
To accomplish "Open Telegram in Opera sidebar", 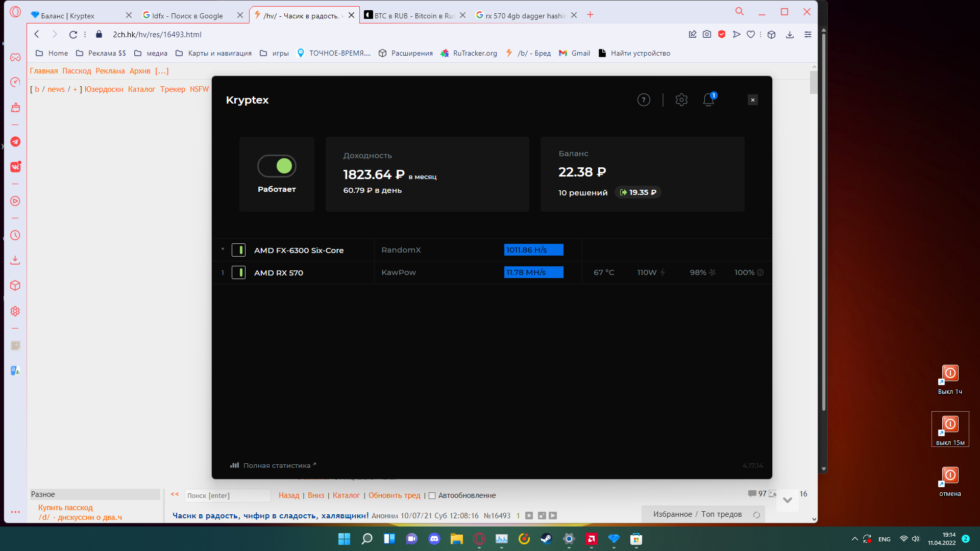I will click(x=15, y=142).
